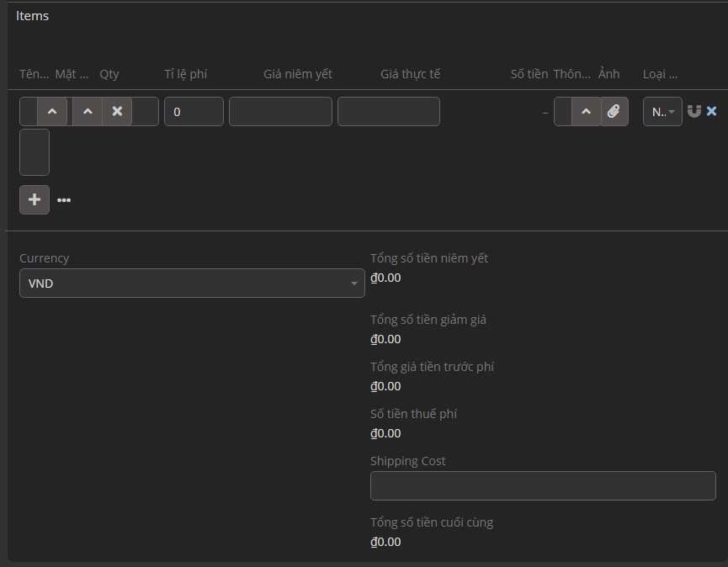
Task: Open the Loại dropdown in the item row
Action: [x=662, y=111]
